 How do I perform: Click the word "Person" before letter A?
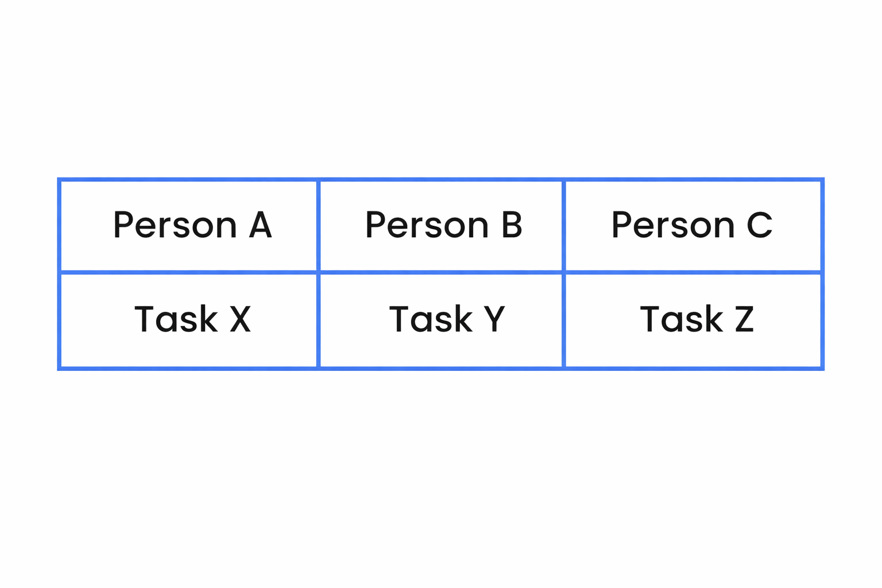(x=175, y=225)
